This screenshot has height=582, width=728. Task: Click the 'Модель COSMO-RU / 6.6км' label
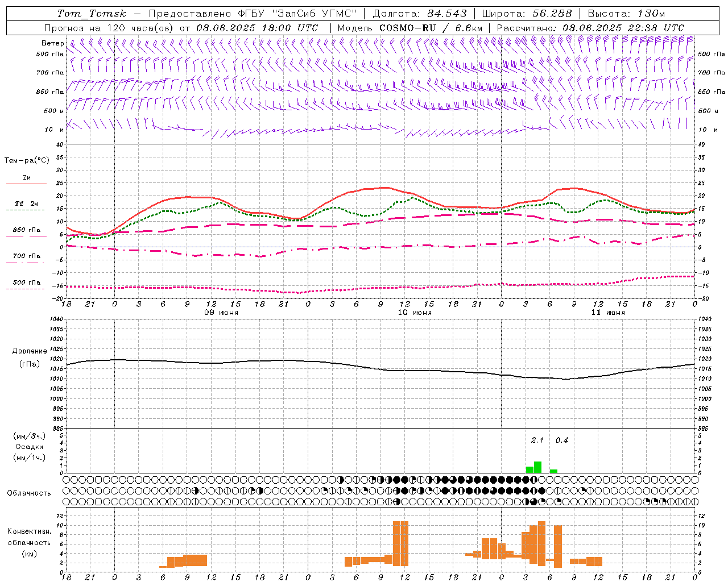pos(410,28)
